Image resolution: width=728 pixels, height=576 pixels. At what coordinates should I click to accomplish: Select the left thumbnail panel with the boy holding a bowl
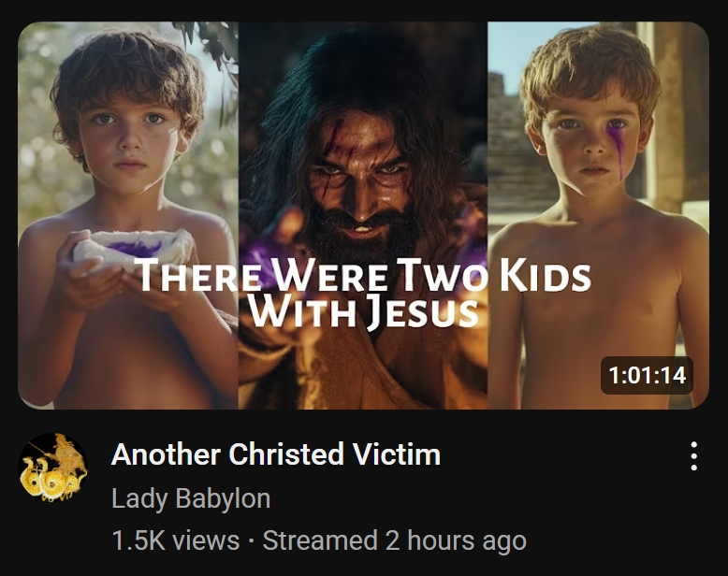(128, 216)
